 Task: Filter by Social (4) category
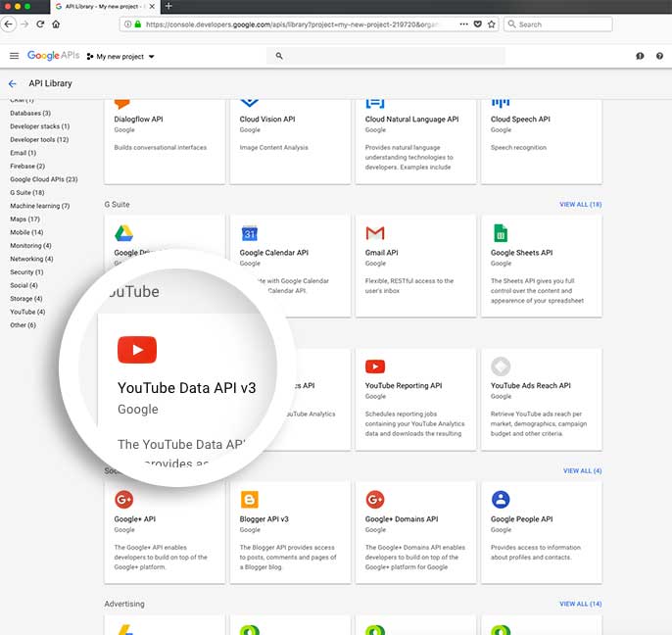[x=24, y=286]
